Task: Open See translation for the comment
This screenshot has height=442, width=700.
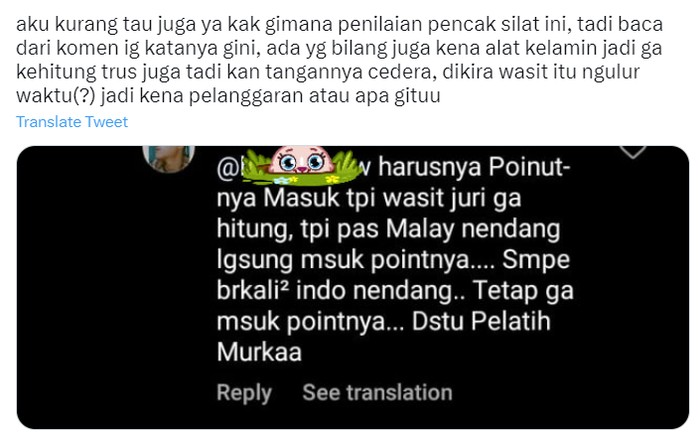Action: click(377, 392)
